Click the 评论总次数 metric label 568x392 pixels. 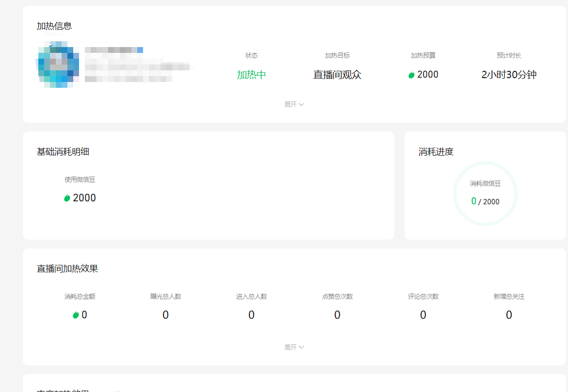[423, 297]
